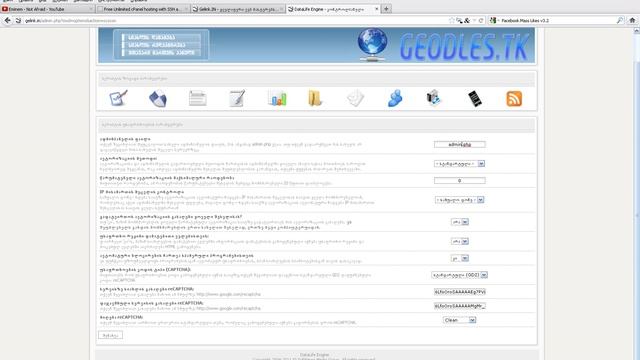The width and height of the screenshot is (640, 360).
Task: Open the yes/no dropdown in the fifth settings row
Action: pyautogui.click(x=460, y=222)
